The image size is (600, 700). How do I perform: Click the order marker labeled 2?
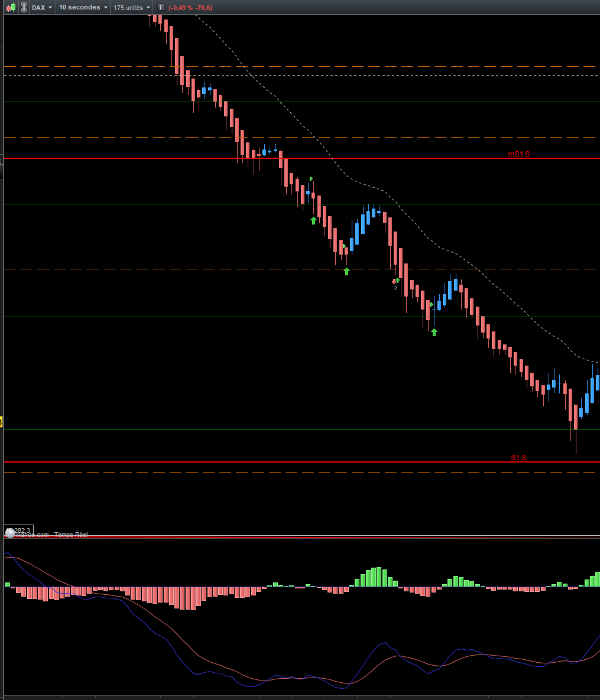click(395, 284)
